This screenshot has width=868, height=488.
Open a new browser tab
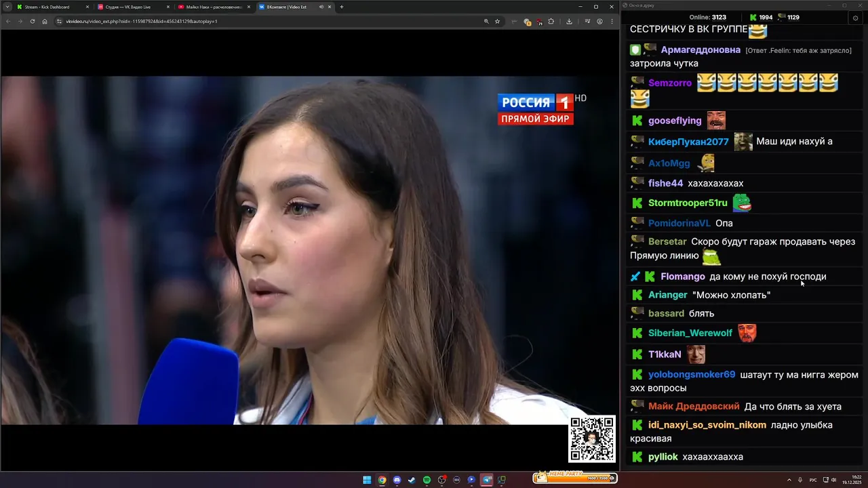tap(341, 7)
